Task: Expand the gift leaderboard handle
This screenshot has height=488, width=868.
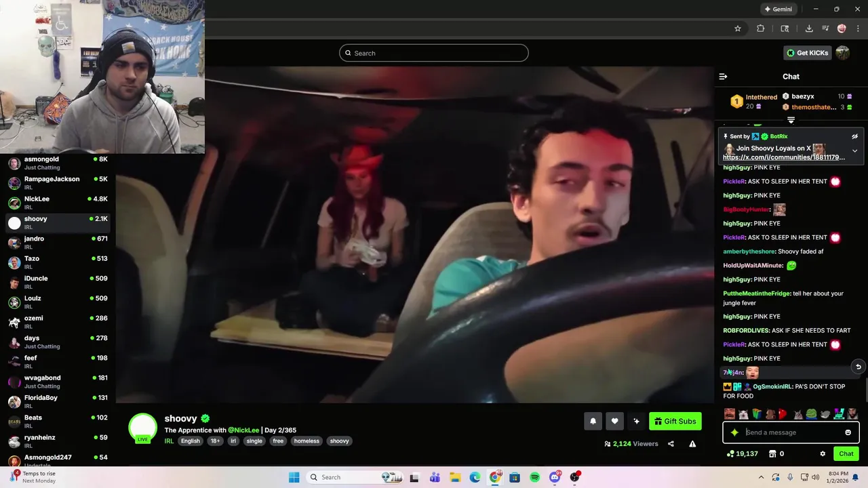Action: [x=791, y=120]
